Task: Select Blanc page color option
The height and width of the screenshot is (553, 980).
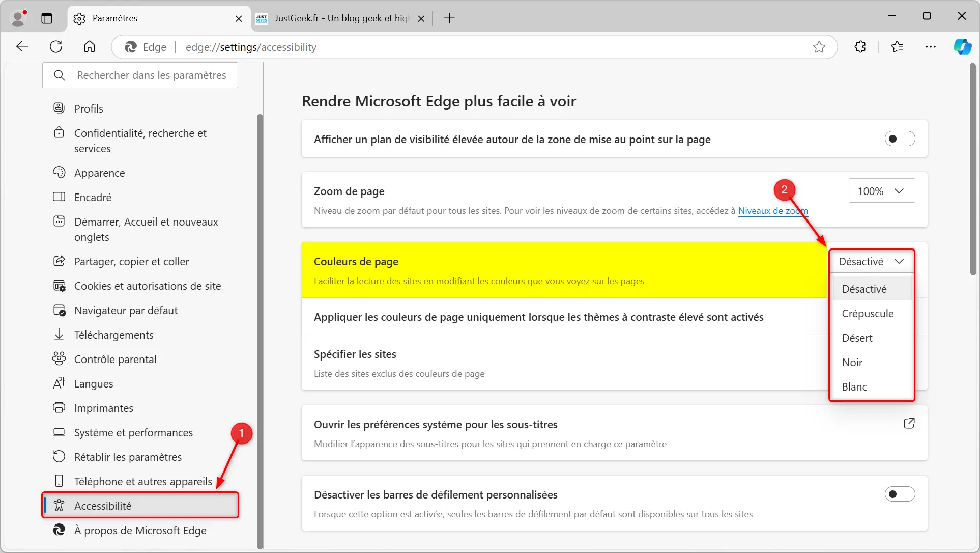Action: pyautogui.click(x=854, y=386)
